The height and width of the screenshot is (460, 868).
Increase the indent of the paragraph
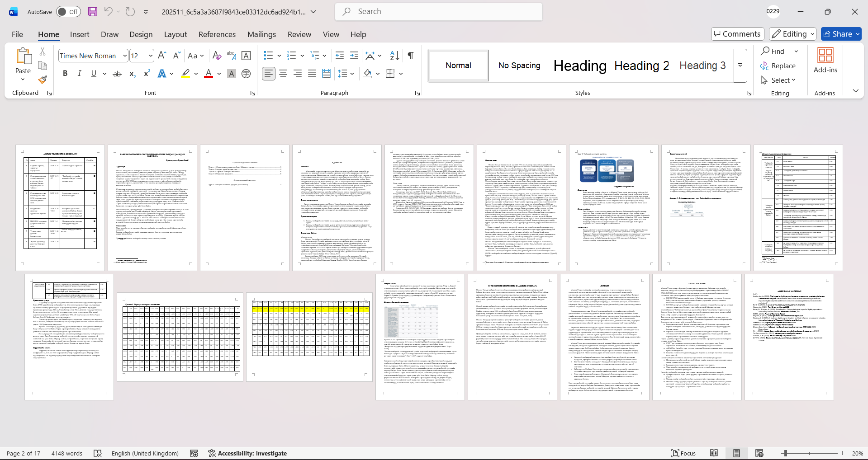(x=354, y=56)
